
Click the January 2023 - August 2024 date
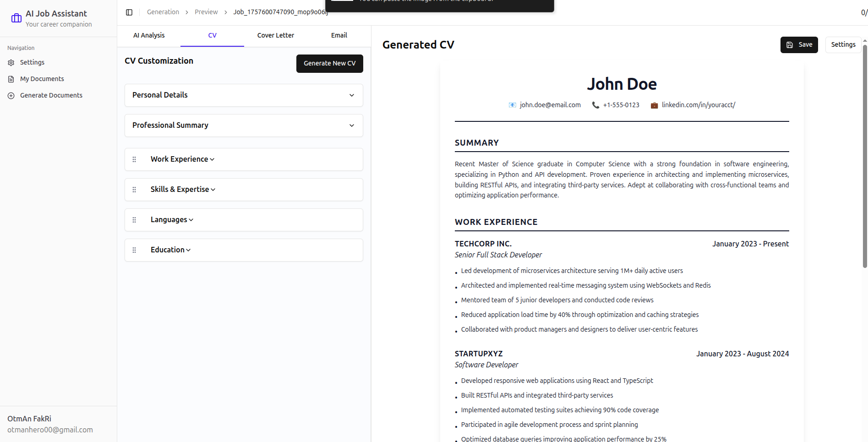coord(742,354)
